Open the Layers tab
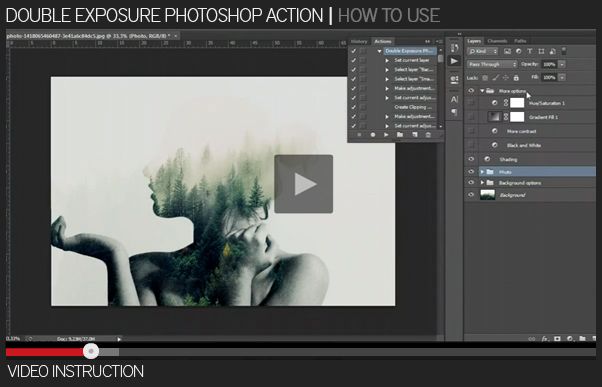602x387 pixels. (x=474, y=41)
